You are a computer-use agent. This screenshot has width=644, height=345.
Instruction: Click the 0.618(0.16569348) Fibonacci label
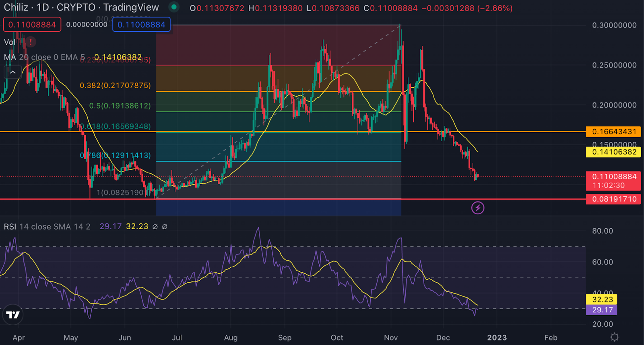point(116,126)
